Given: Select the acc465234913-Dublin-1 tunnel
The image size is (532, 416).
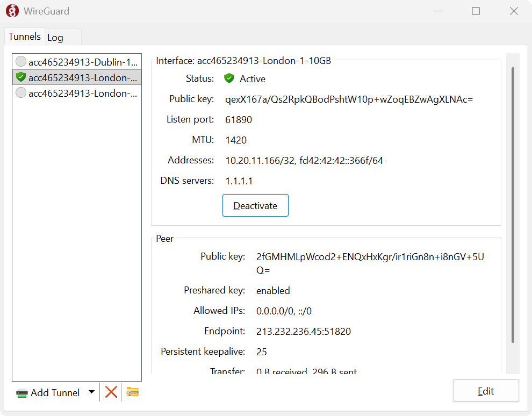Looking at the screenshot, I should coord(77,62).
